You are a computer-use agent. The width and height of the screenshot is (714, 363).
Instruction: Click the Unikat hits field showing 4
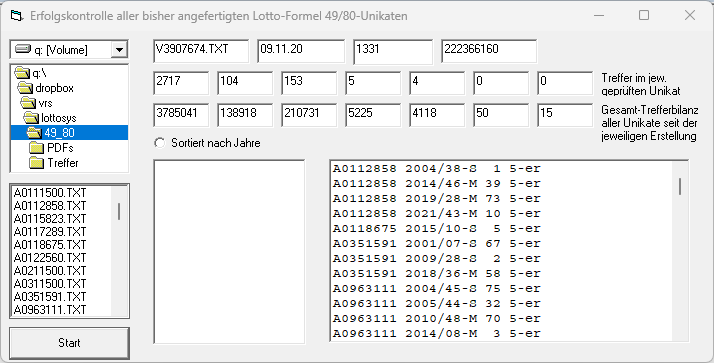(437, 83)
